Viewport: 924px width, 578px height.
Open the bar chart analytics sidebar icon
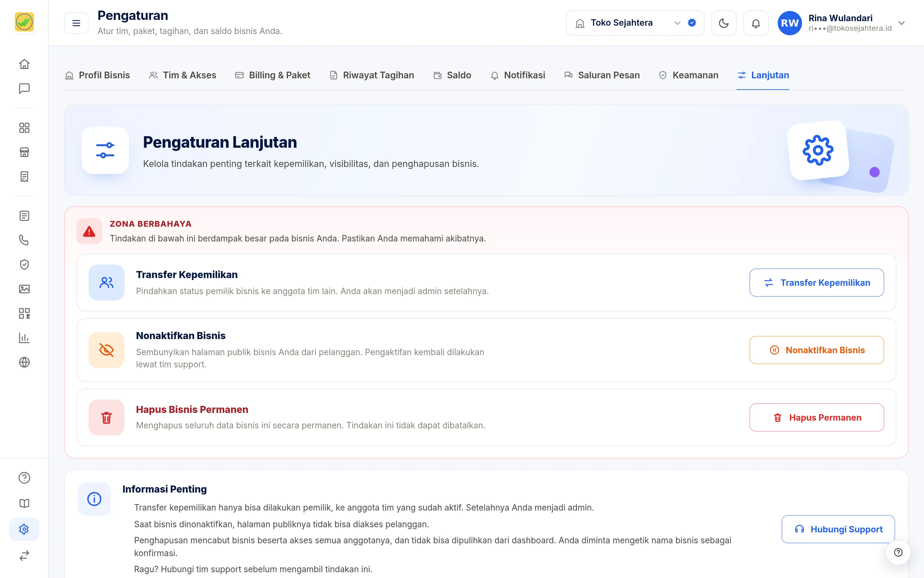[x=24, y=338]
